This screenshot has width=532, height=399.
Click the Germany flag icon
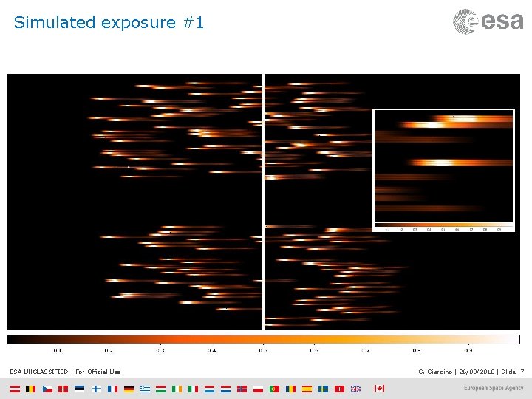129,389
